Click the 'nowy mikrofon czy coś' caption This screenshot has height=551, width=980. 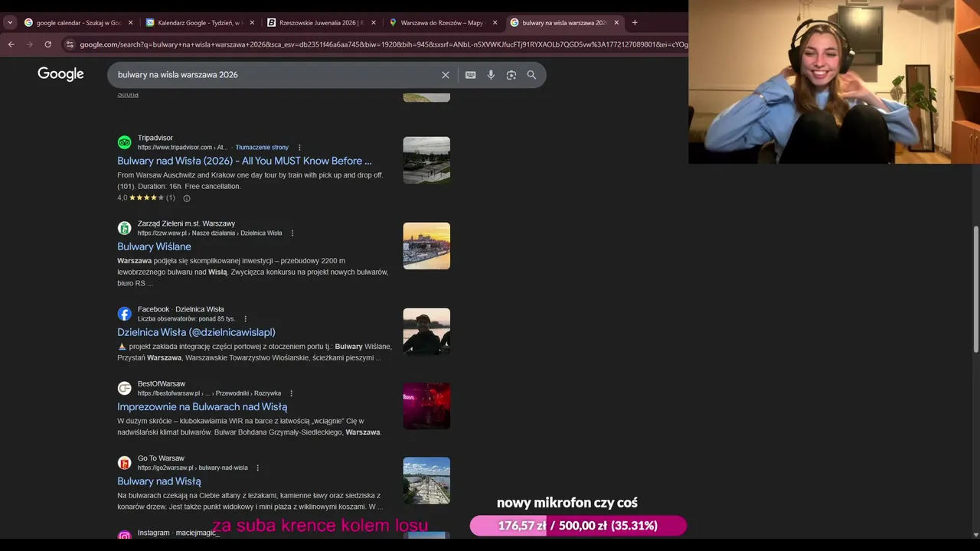tap(567, 503)
